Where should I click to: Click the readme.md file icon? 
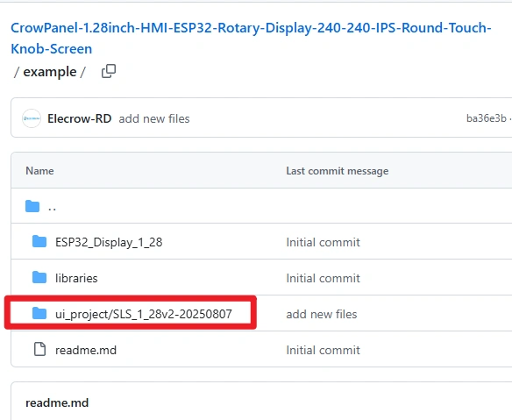coord(39,349)
